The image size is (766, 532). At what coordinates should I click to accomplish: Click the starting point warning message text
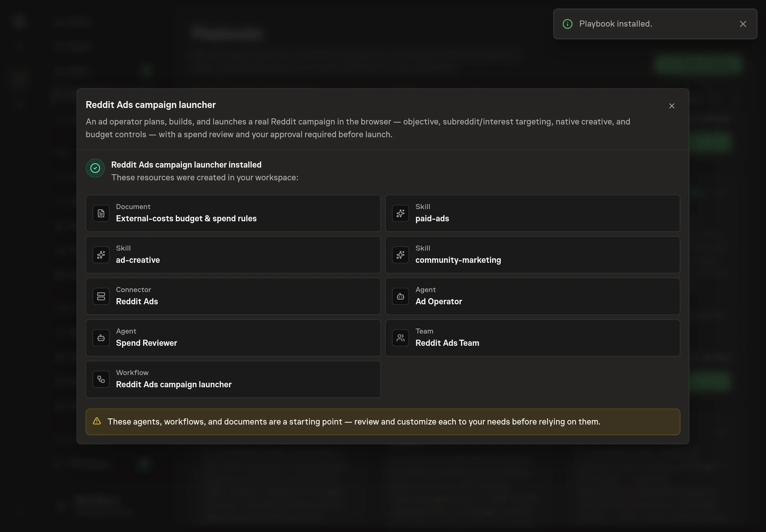click(x=354, y=422)
